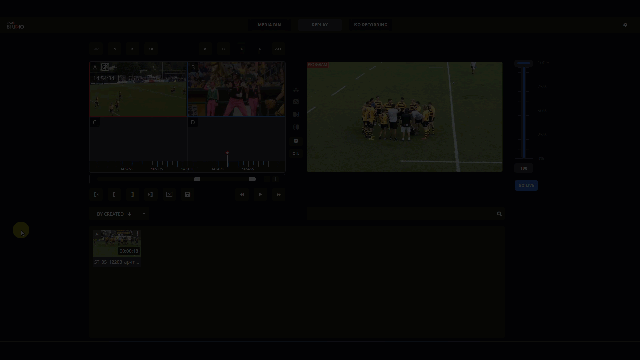Set the mark-out bracket point
Screen dimensions: 640x360
pyautogui.click(x=132, y=195)
